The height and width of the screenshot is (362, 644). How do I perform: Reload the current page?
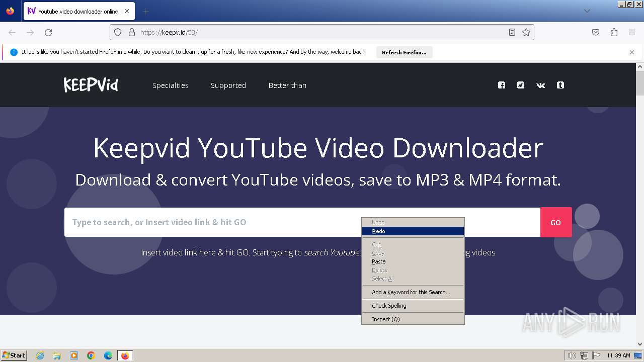48,32
